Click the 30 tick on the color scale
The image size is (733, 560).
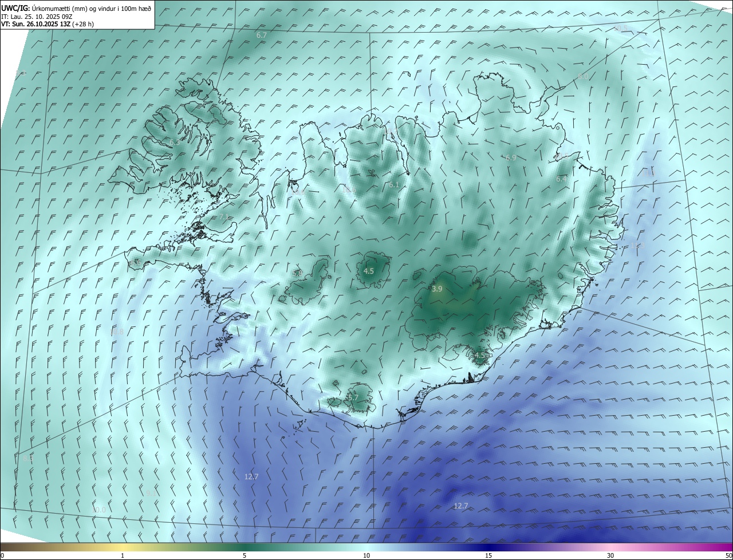tap(610, 555)
